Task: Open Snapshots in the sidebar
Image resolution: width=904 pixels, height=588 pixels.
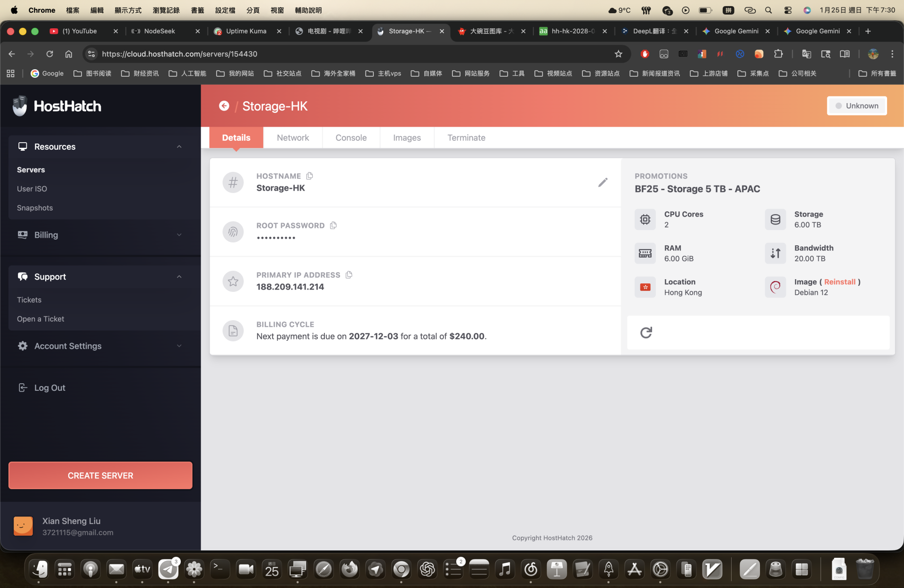Action: click(x=35, y=208)
